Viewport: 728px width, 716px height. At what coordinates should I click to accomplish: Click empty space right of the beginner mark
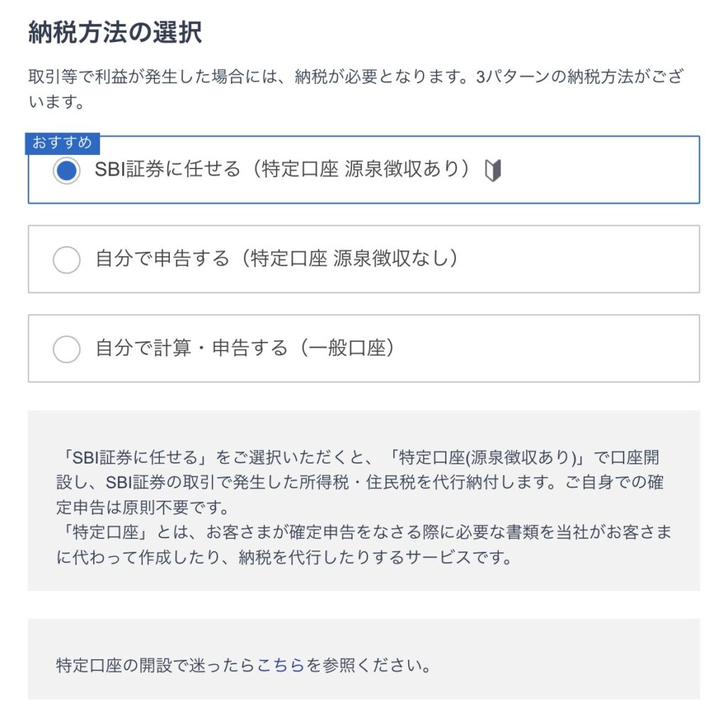[597, 171]
